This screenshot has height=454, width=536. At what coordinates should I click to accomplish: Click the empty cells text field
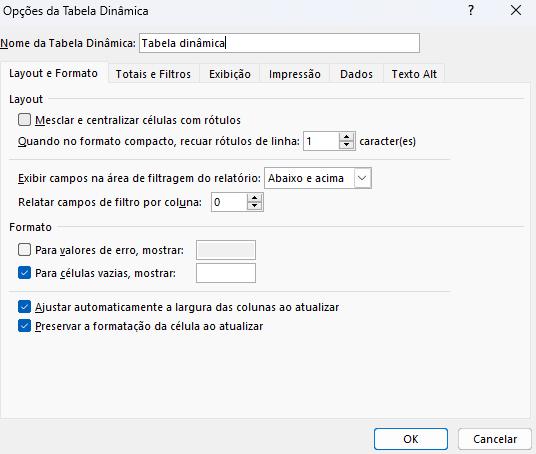(x=226, y=273)
